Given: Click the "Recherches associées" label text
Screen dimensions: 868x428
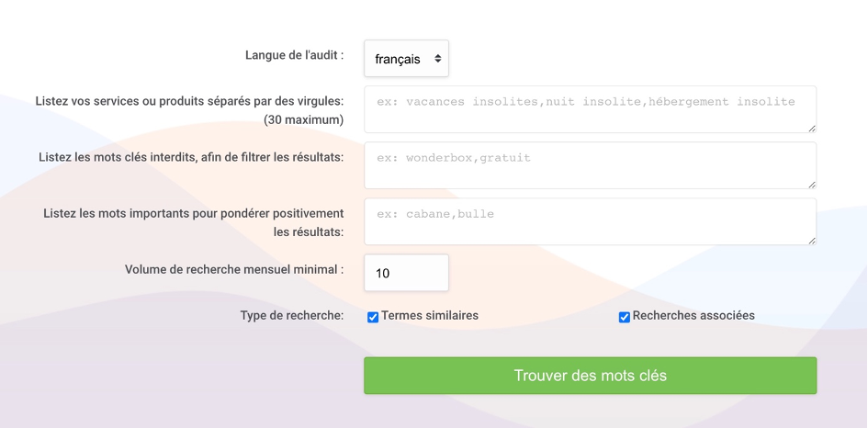Looking at the screenshot, I should point(693,316).
